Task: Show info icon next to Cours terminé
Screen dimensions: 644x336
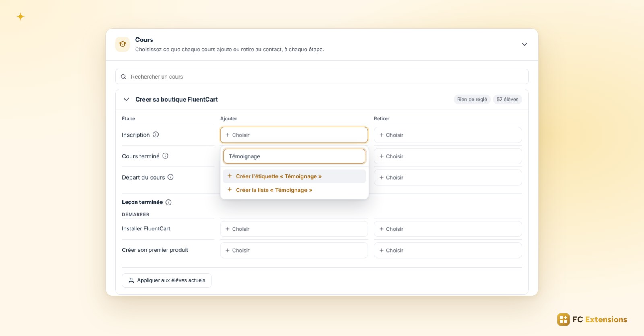Action: pos(165,156)
